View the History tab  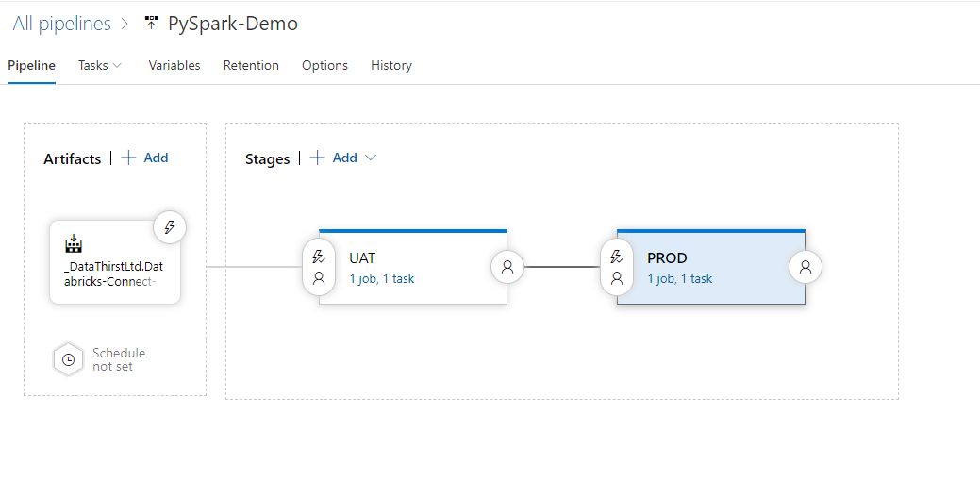click(x=391, y=66)
